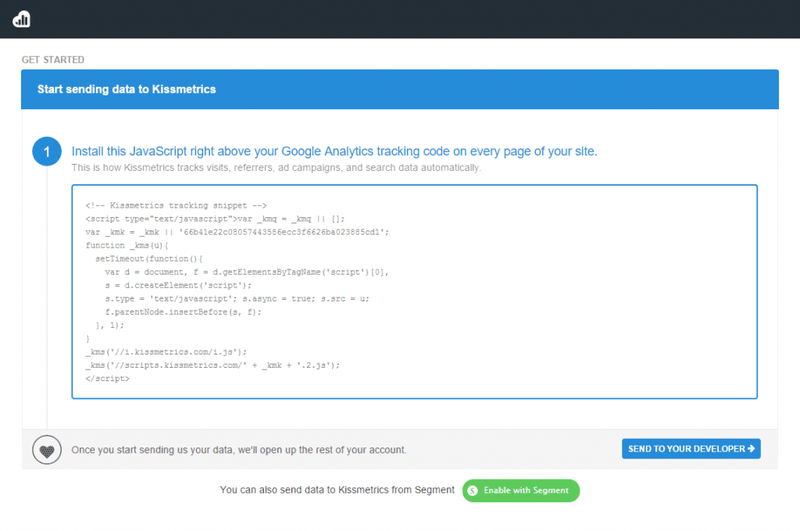Click the 'Kissmetrics tracking snippet' comment line

point(176,206)
